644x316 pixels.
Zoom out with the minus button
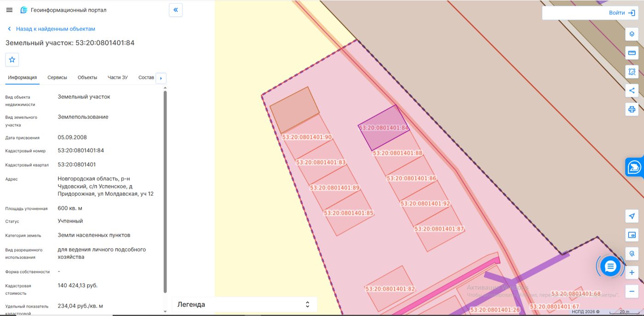click(x=632, y=291)
